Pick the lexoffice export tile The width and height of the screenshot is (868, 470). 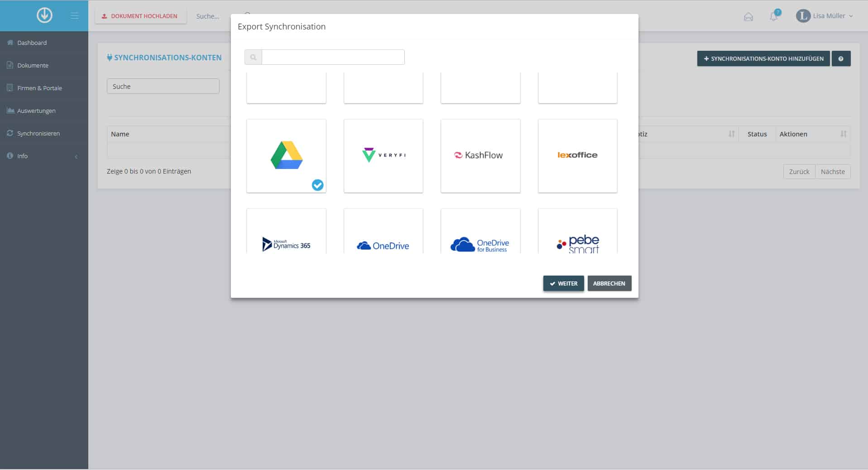(577, 156)
